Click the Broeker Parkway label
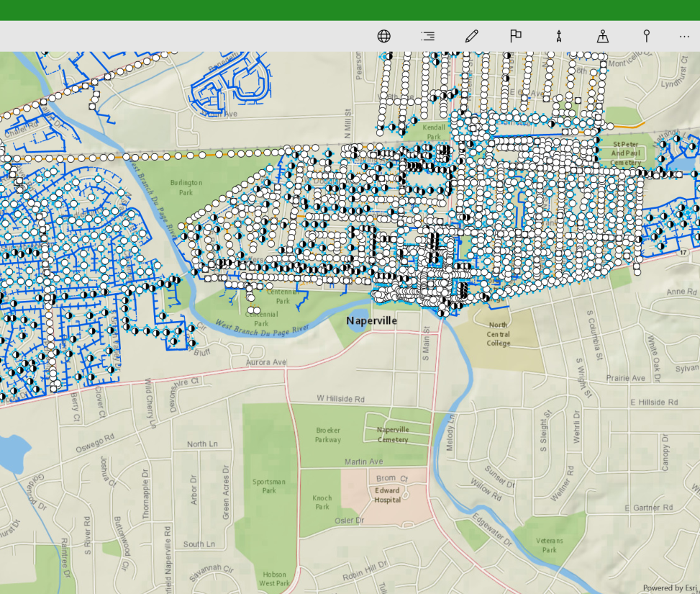The image size is (700, 594). 328,435
